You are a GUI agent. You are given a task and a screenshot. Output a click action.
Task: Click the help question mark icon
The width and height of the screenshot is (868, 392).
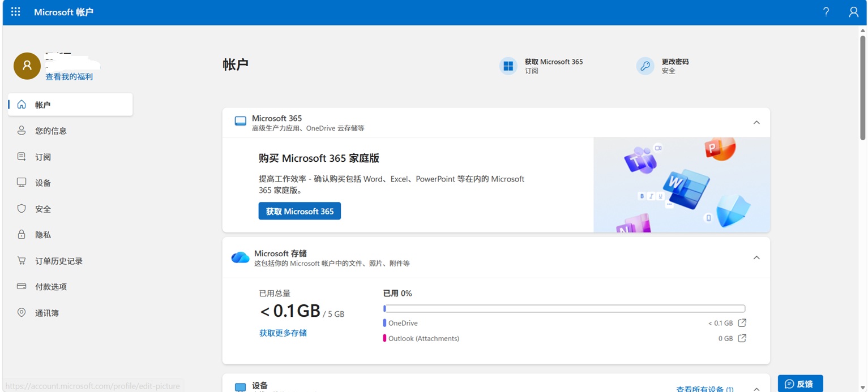tap(826, 12)
